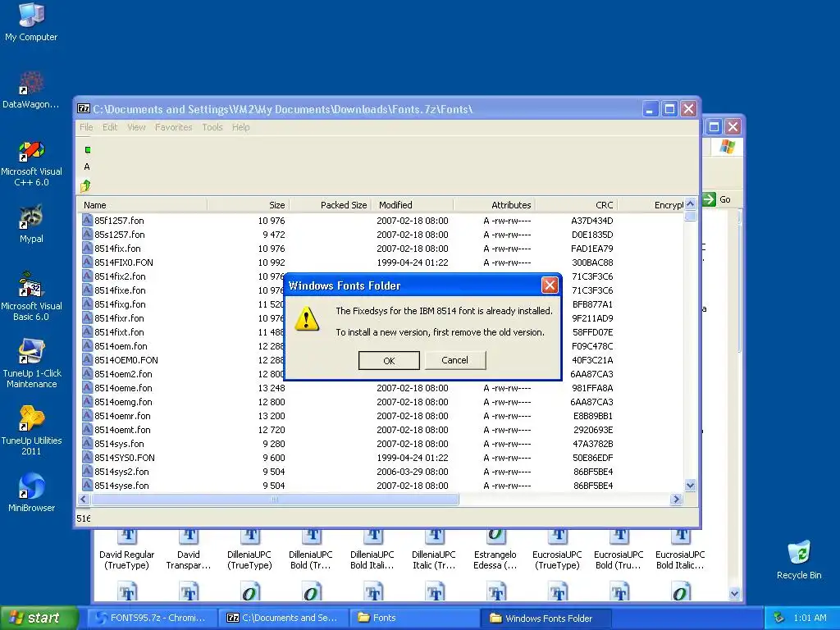Select the 8514oemg.fon file name
Screen dimensions: 840x630
[x=123, y=402]
